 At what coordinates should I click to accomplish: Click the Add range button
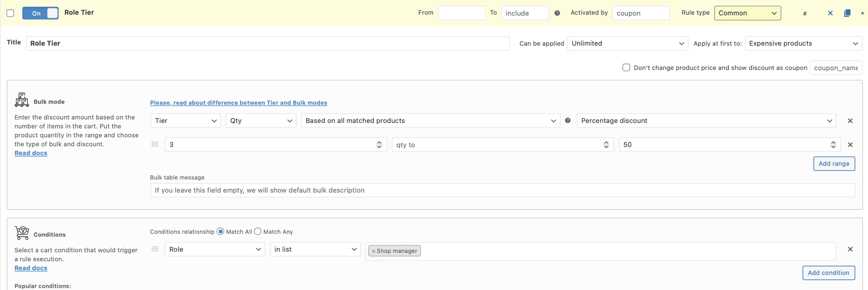click(x=834, y=164)
